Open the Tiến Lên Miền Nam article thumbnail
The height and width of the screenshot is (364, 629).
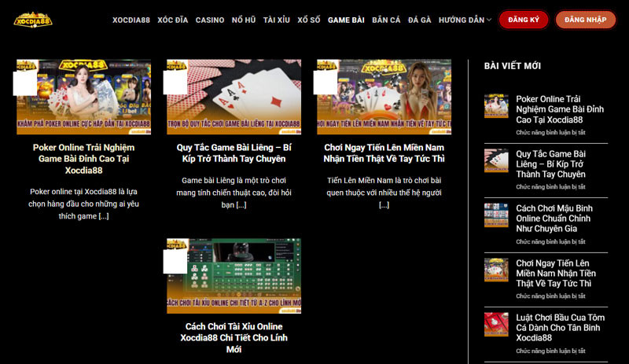coord(384,97)
